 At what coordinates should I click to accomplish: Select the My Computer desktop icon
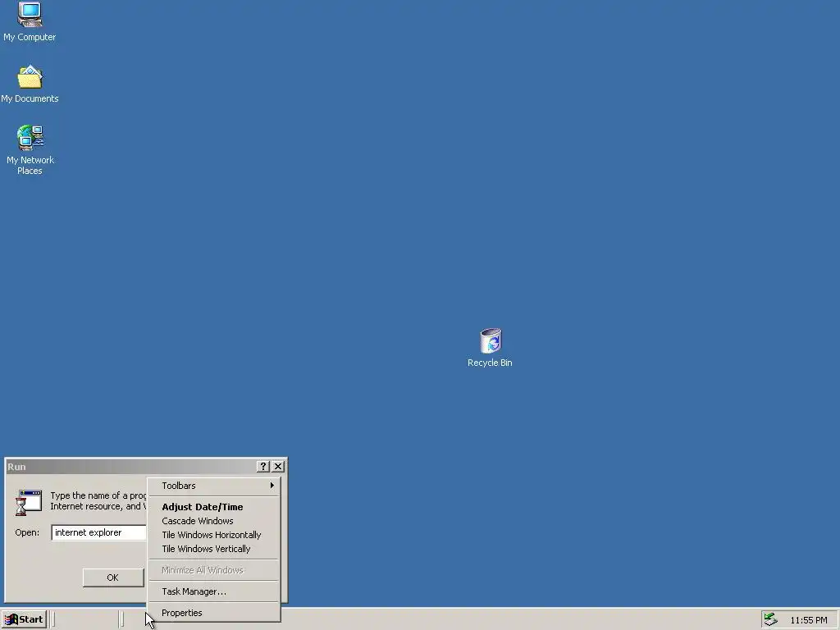[x=30, y=21]
